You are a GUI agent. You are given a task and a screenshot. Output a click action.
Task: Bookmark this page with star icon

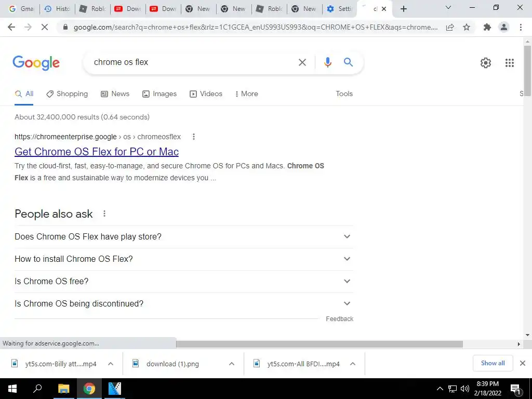[x=467, y=27]
